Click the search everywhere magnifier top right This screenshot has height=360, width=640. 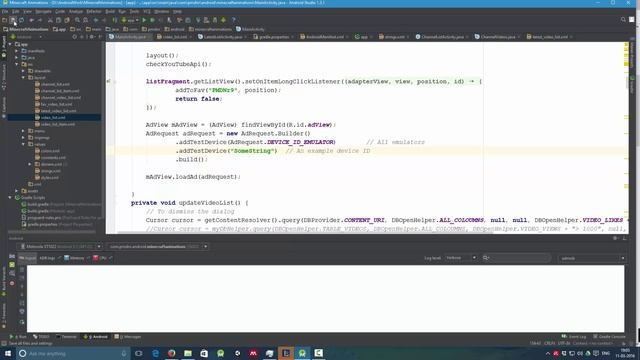623,19
